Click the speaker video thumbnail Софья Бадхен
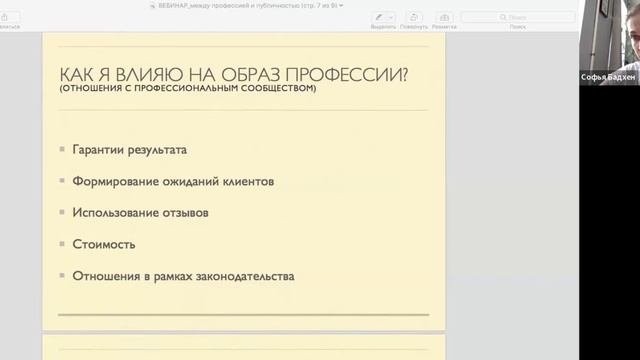 [x=609, y=42]
